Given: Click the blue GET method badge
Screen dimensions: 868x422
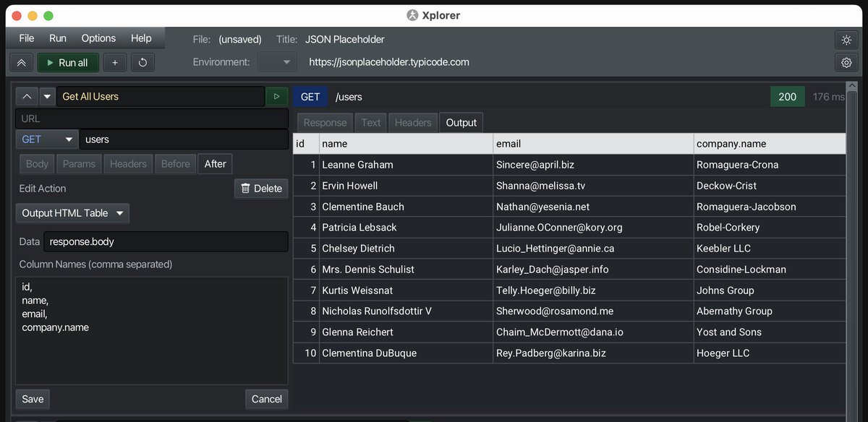Looking at the screenshot, I should 310,97.
